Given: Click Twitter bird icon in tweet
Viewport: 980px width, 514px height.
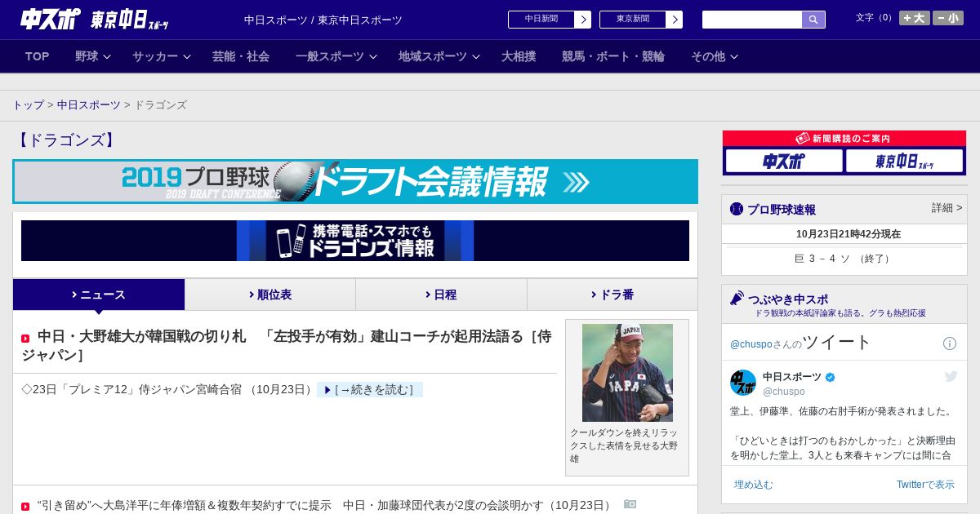Looking at the screenshot, I should [951, 376].
